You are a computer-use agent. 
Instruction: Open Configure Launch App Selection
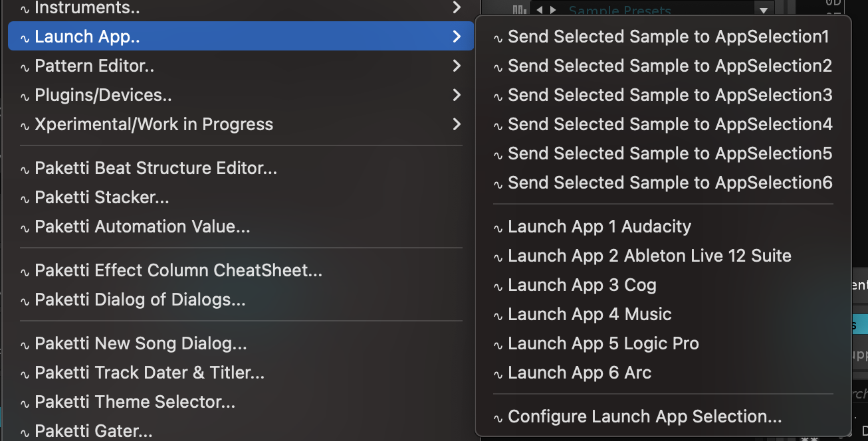pyautogui.click(x=644, y=416)
